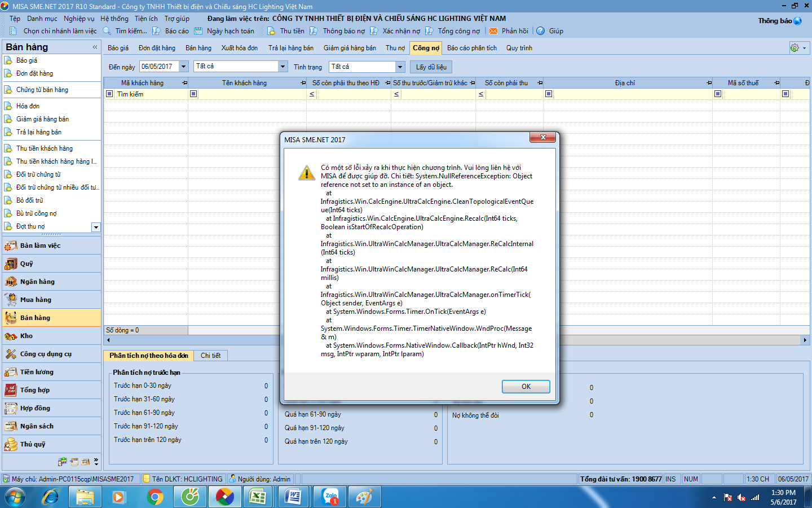Pin the Tên khách hàng column

coord(303,83)
